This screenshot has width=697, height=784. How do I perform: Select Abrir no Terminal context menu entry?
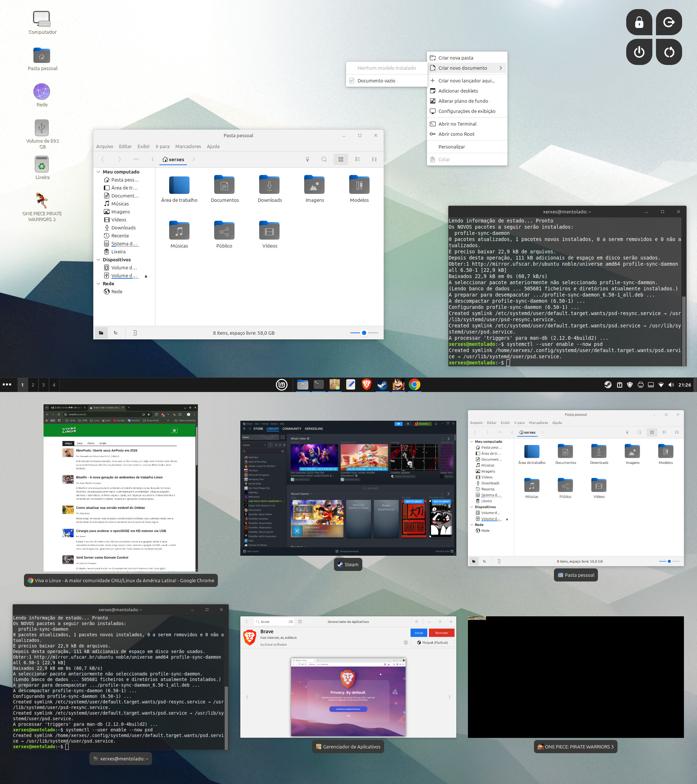click(457, 124)
